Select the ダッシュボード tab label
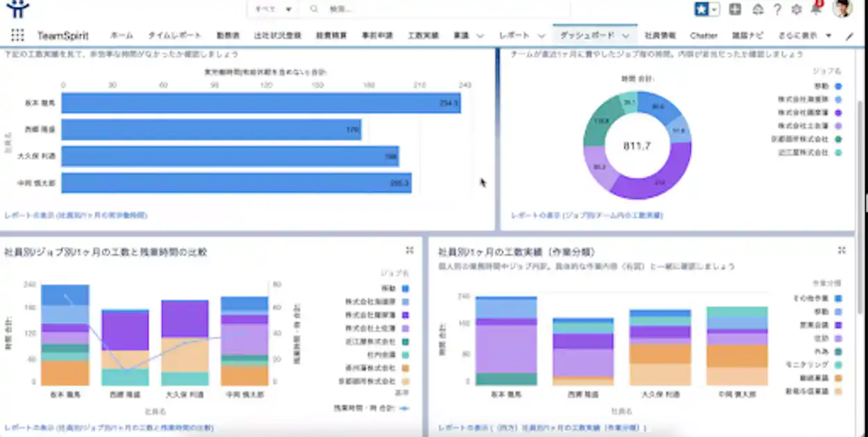Screen dimensions: 868x437 [587, 35]
